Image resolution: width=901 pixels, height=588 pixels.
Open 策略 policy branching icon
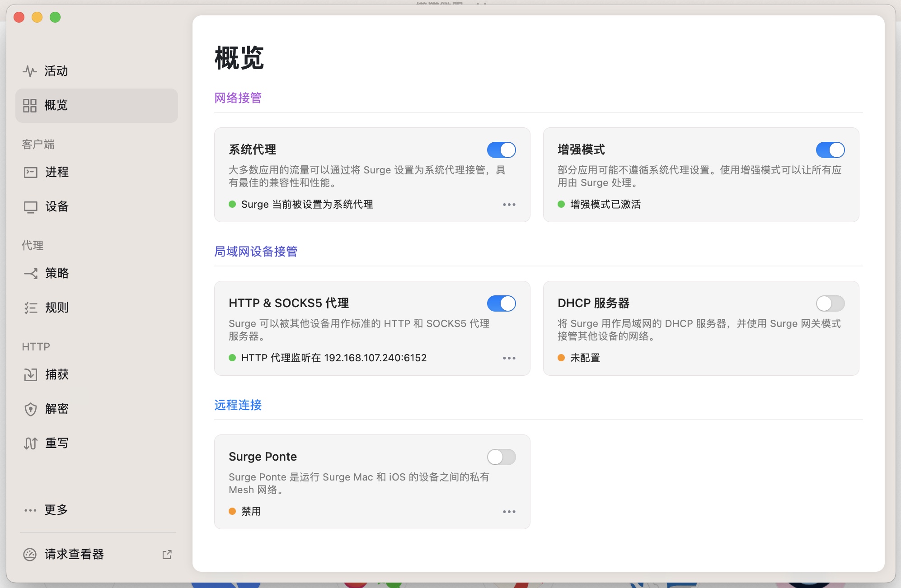click(x=30, y=273)
